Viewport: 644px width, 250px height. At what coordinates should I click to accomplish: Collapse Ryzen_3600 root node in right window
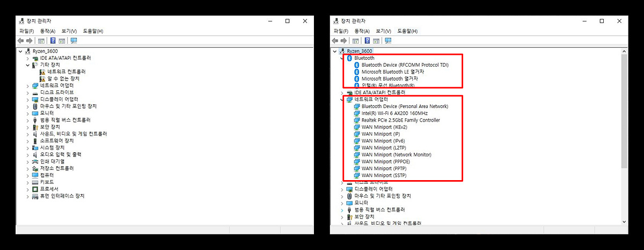(335, 51)
